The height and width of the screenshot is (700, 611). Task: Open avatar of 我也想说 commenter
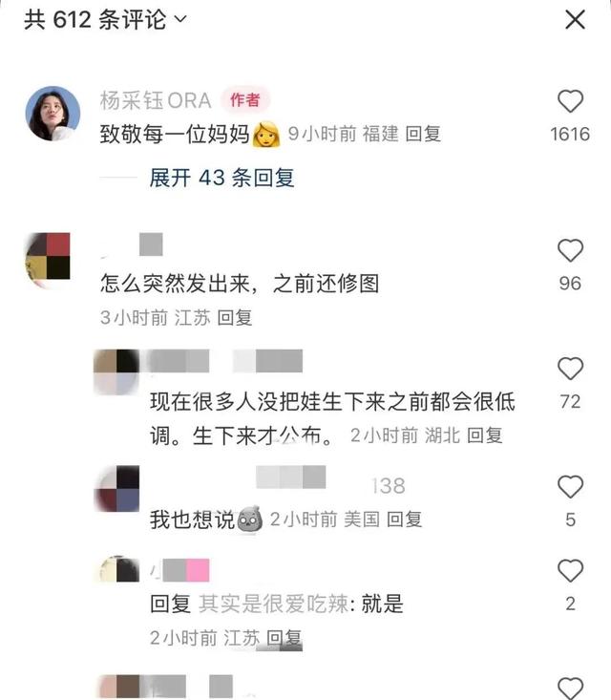tap(116, 489)
